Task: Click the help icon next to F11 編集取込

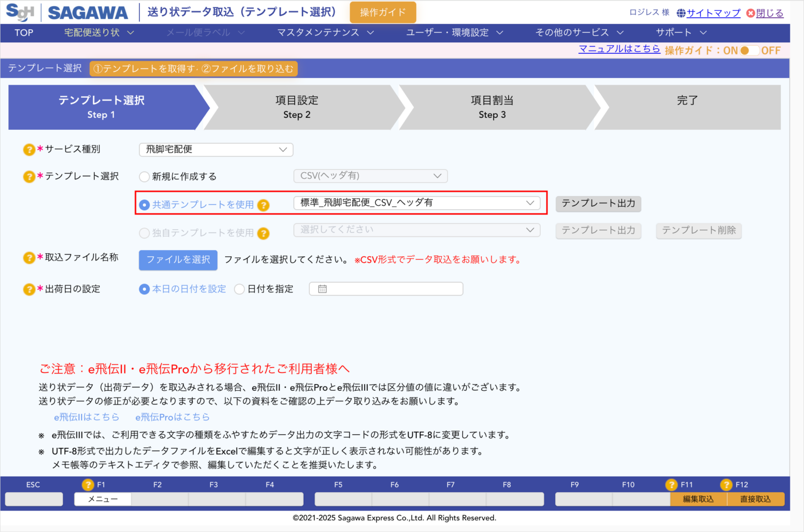Action: click(672, 484)
